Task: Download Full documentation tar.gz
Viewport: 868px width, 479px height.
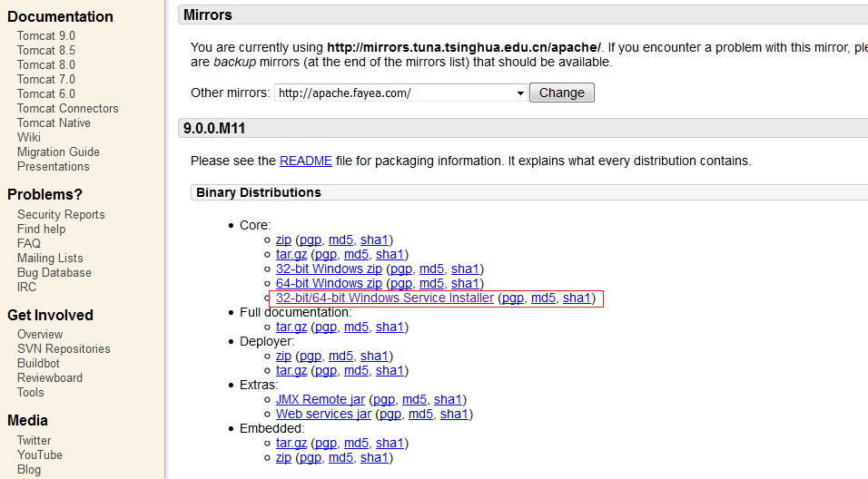Action: point(291,327)
